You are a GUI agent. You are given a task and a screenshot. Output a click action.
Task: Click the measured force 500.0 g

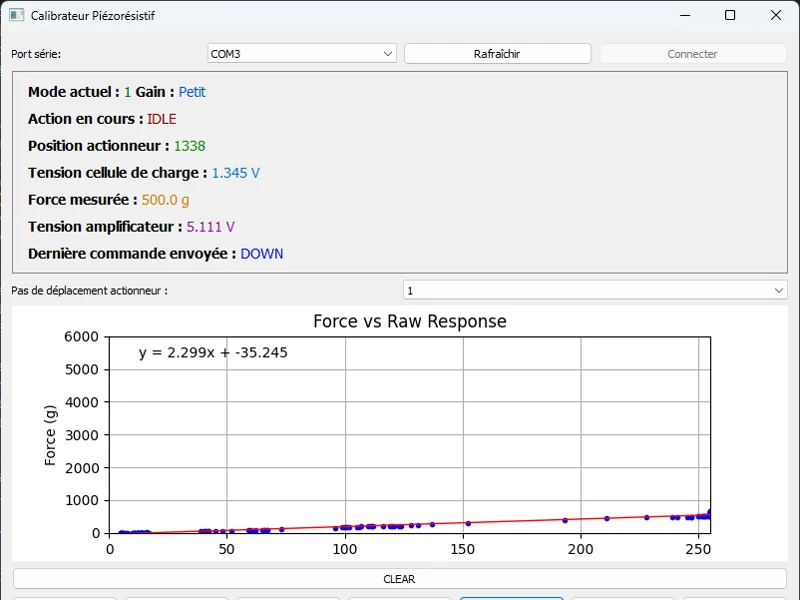click(x=165, y=200)
